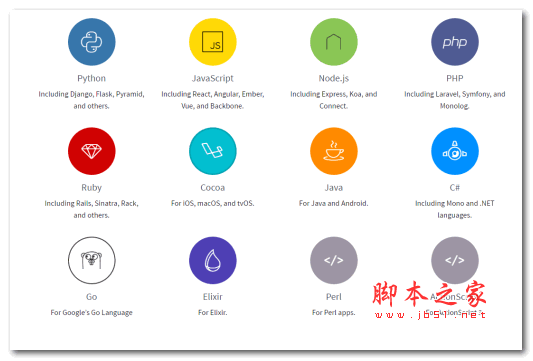Select the purple Elixir droplet icon
This screenshot has height=361, width=533.
click(212, 260)
